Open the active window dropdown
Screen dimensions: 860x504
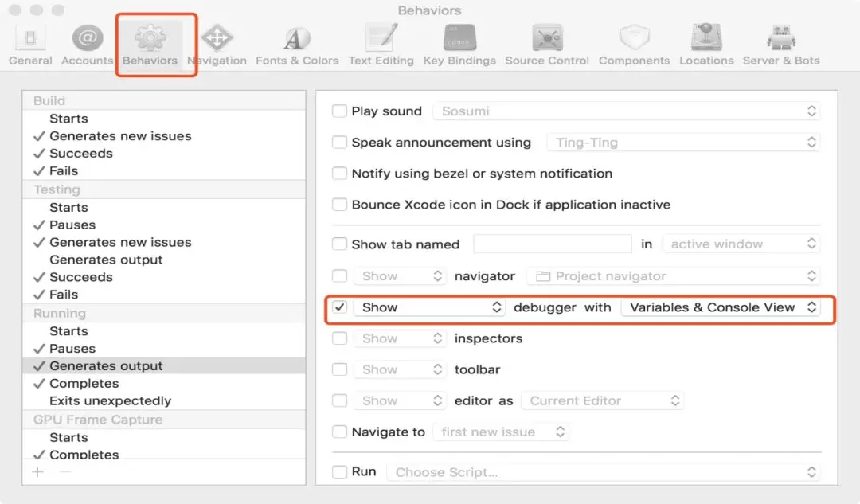point(741,244)
